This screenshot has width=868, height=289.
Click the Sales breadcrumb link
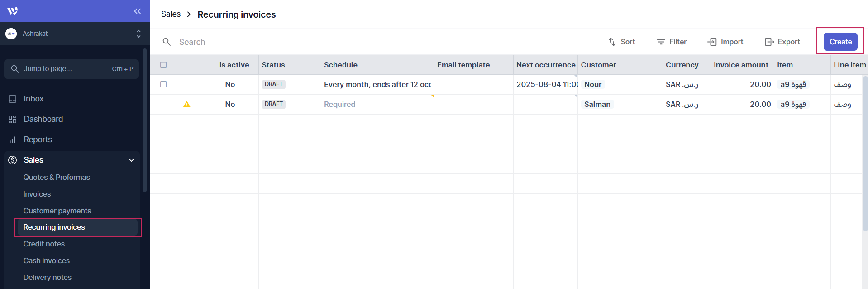point(171,14)
